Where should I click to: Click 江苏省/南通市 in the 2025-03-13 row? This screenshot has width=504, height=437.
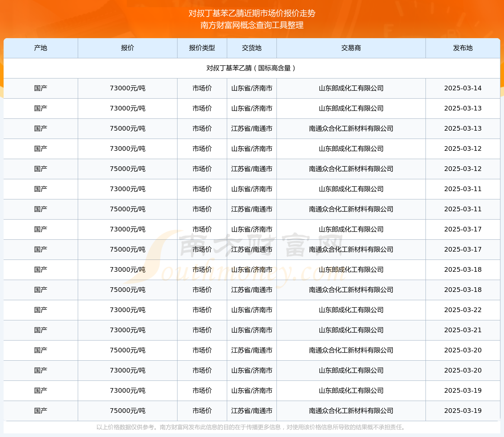[252, 129]
